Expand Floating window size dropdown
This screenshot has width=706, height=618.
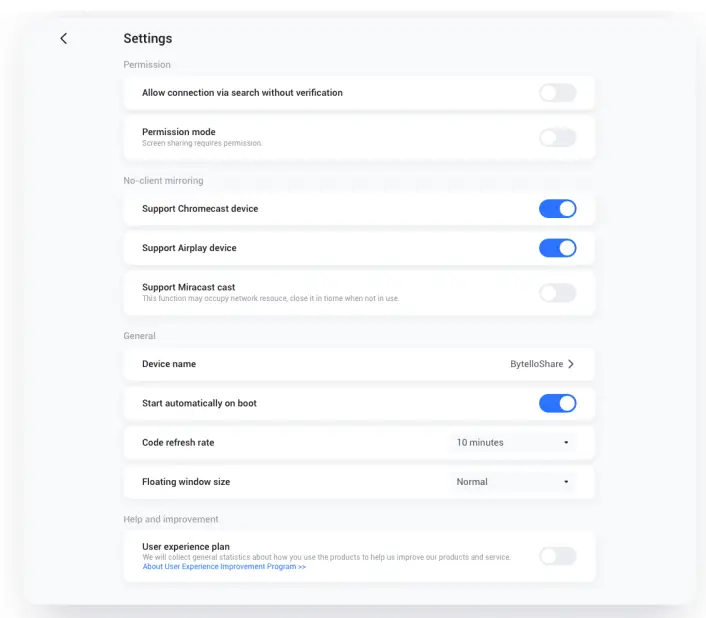pyautogui.click(x=511, y=482)
